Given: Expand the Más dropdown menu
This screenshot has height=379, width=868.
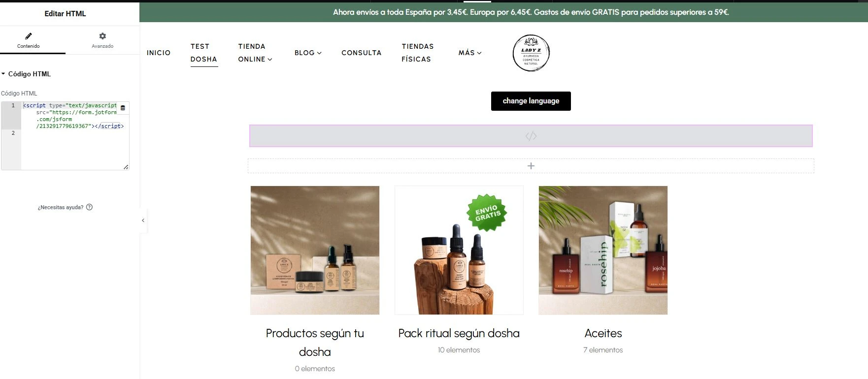Looking at the screenshot, I should point(470,53).
